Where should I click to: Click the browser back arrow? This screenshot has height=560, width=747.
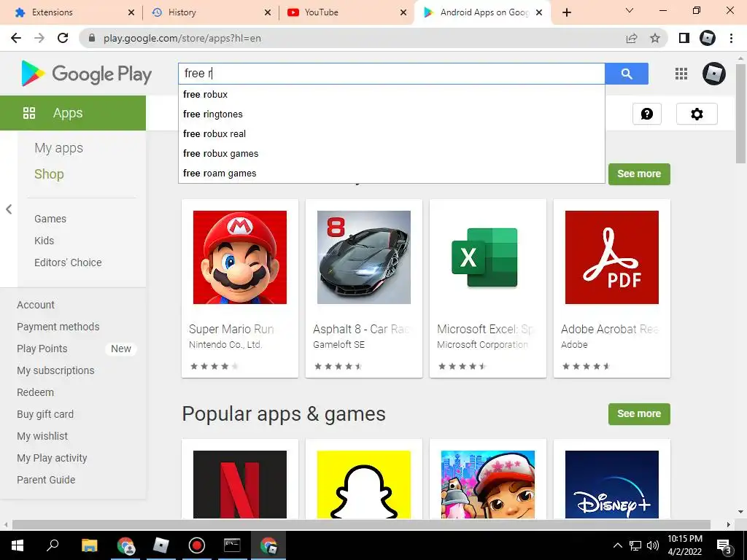16,38
